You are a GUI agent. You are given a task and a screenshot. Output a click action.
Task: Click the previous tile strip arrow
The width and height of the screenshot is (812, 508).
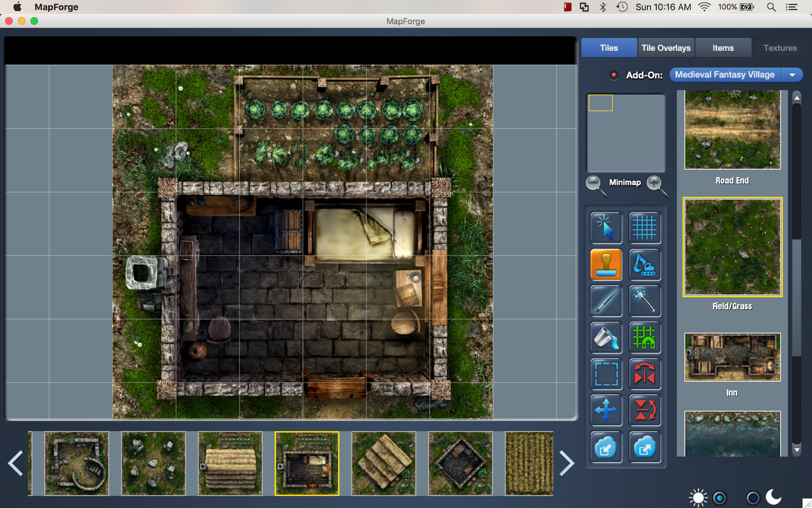point(15,464)
